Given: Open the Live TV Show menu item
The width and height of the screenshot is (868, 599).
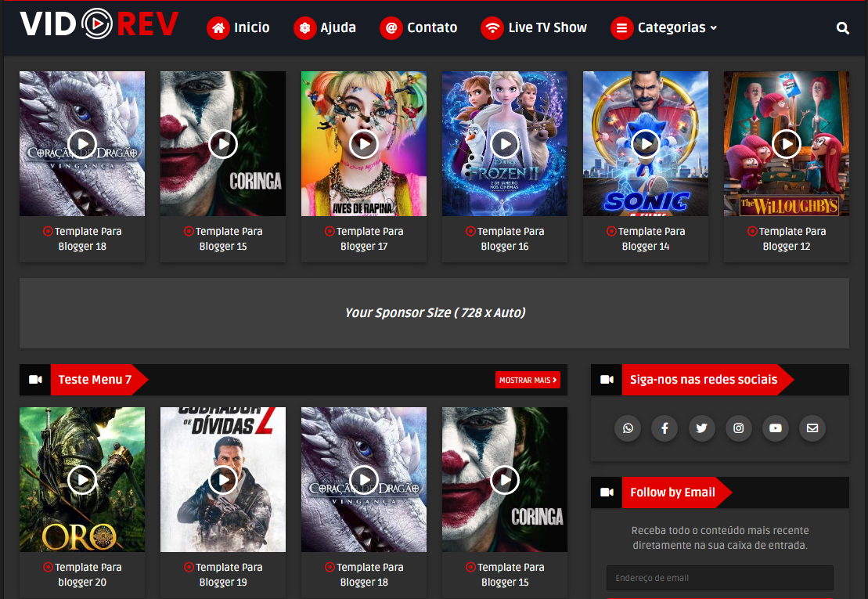Looking at the screenshot, I should click(547, 27).
